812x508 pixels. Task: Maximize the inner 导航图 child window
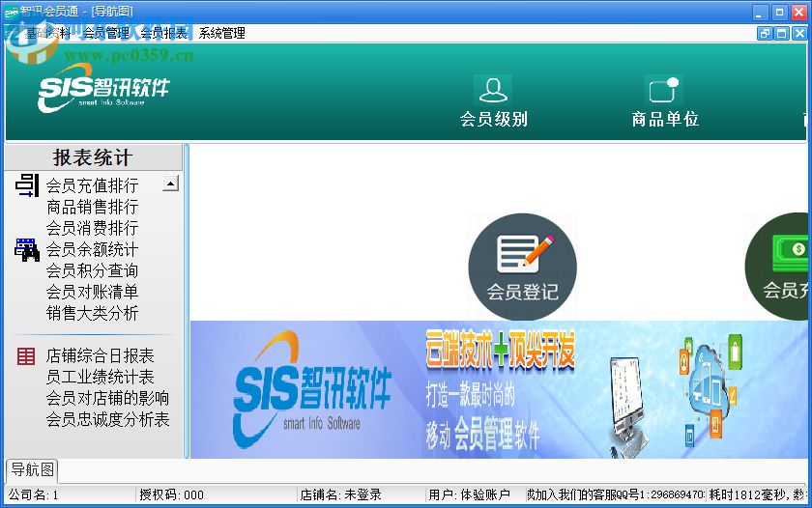pos(782,34)
